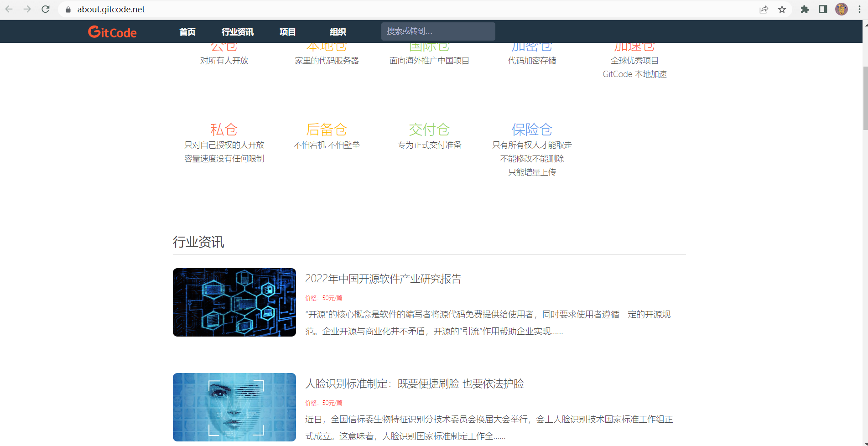Click price label of the 2022 report

tap(324, 298)
